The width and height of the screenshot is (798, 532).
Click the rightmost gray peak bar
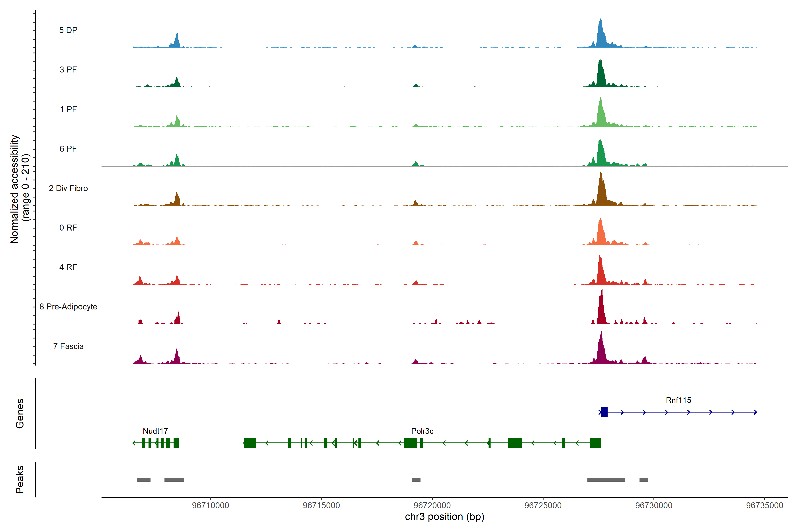644,480
